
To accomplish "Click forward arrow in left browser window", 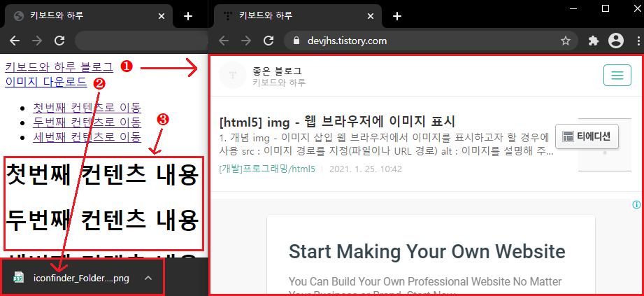I will (37, 41).
